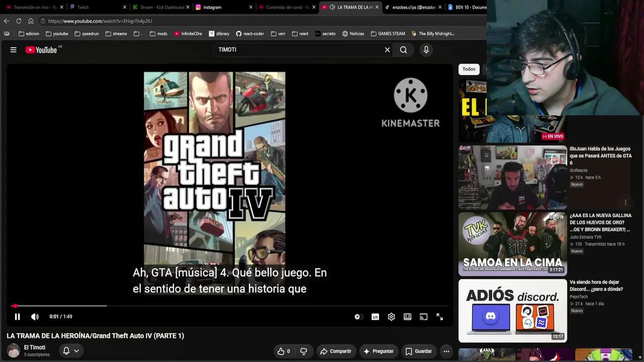This screenshot has height=362, width=644.
Task: Open the react-coder GitHub bookmark
Action: 250,34
